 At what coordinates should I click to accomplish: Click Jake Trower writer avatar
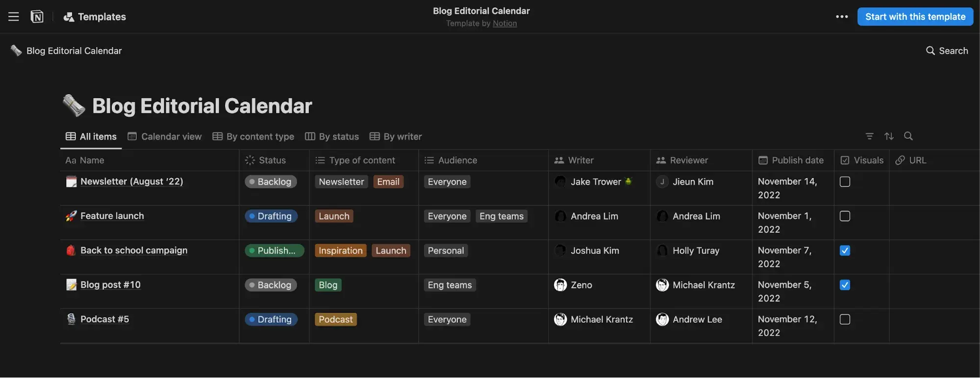click(x=560, y=182)
